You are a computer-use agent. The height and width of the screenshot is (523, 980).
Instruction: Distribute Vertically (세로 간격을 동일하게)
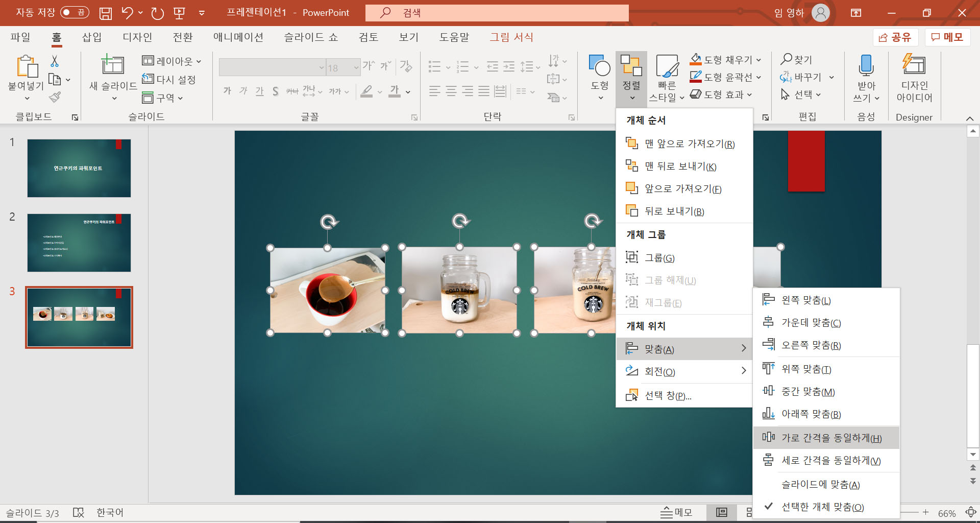[826, 460]
